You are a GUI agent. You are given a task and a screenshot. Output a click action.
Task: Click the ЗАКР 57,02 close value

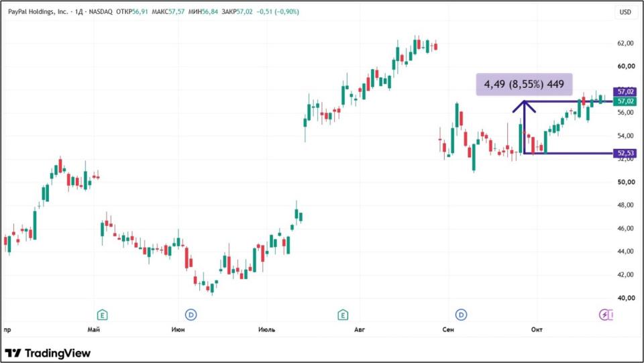(237, 12)
